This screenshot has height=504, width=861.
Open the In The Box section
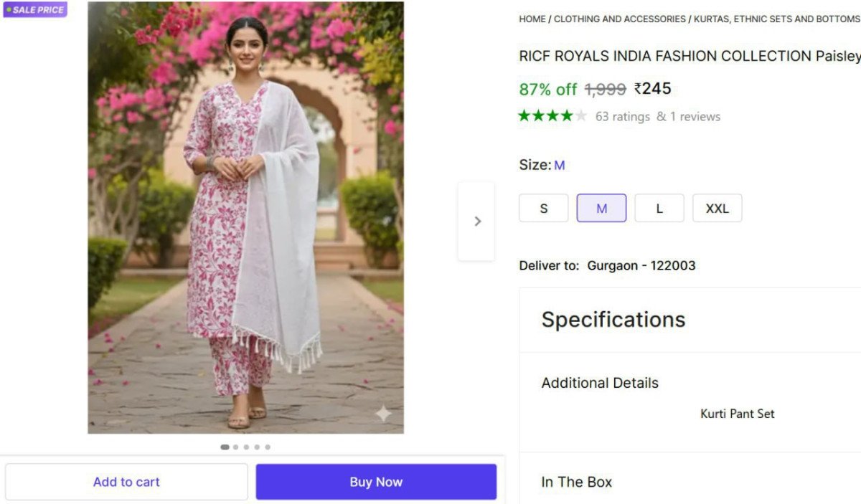pos(576,482)
